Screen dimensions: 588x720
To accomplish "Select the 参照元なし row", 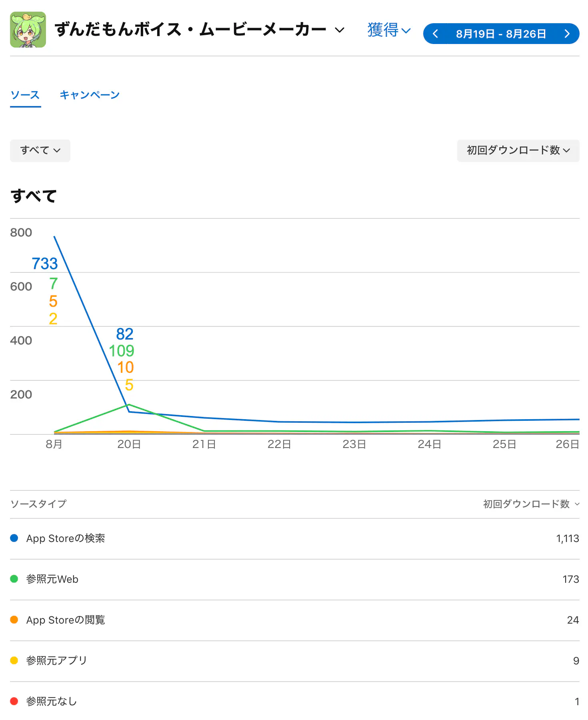I will (295, 702).
